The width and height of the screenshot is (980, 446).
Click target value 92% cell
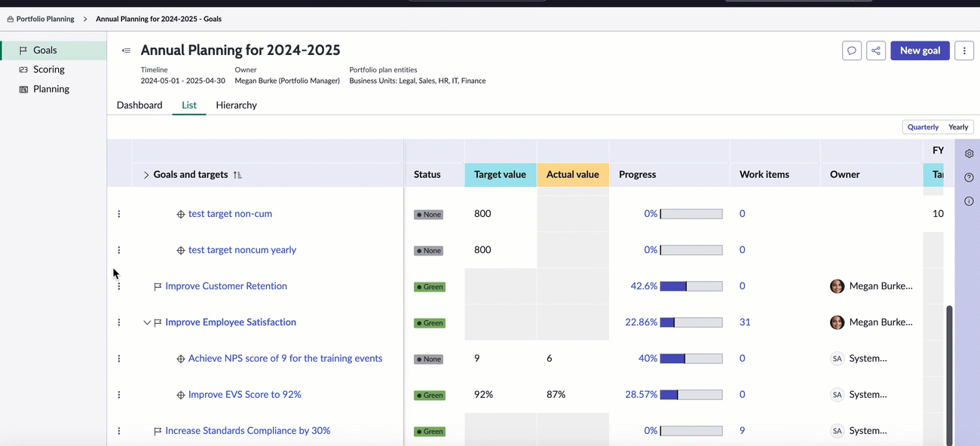pyautogui.click(x=483, y=395)
